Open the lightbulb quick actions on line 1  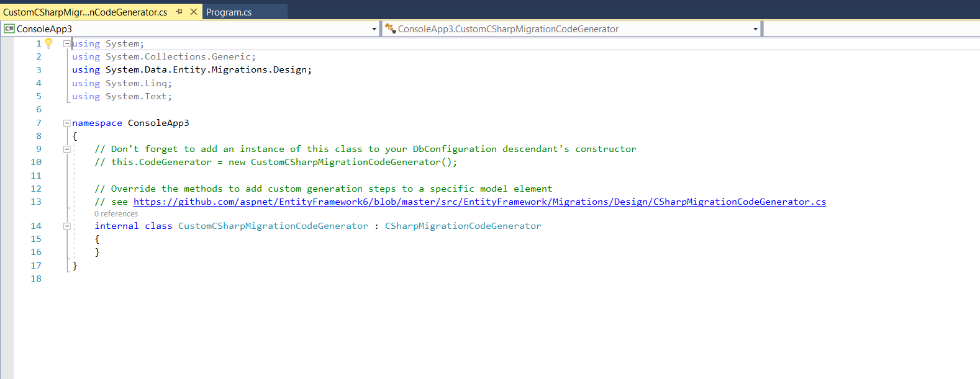pos(48,43)
